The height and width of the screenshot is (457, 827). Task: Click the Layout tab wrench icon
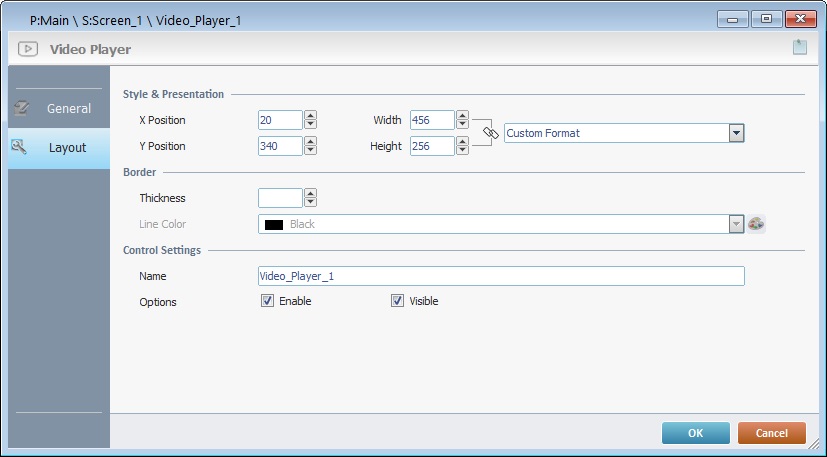pyautogui.click(x=20, y=147)
